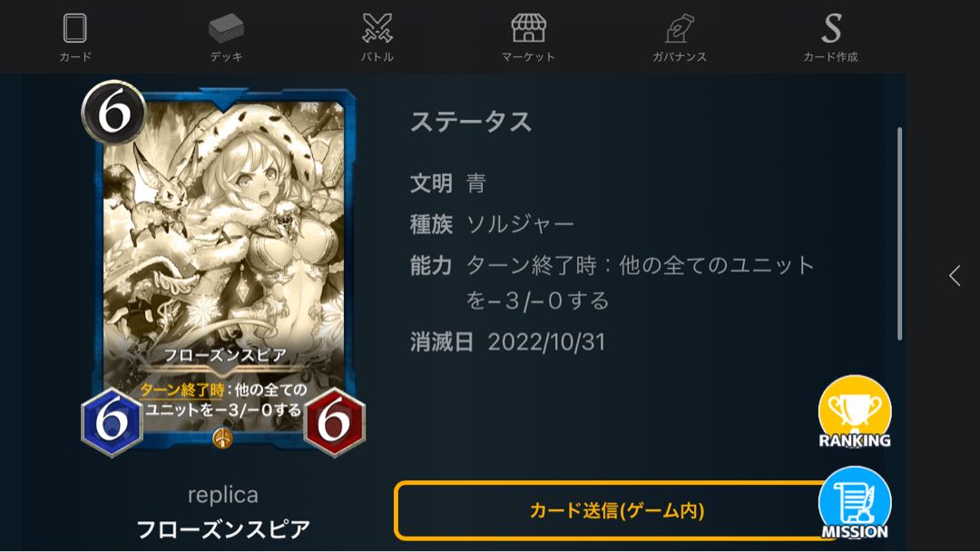Select the バトル menu label
Screen dimensions: 980x552
pos(377,57)
